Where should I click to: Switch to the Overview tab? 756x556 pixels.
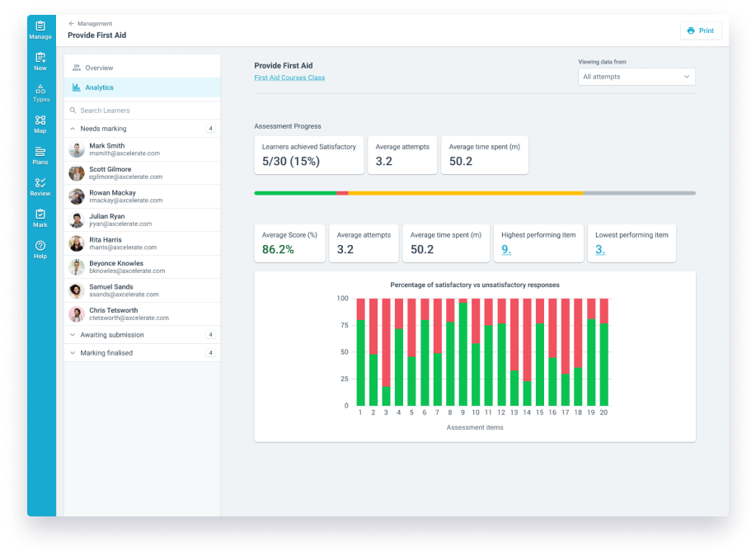click(99, 68)
